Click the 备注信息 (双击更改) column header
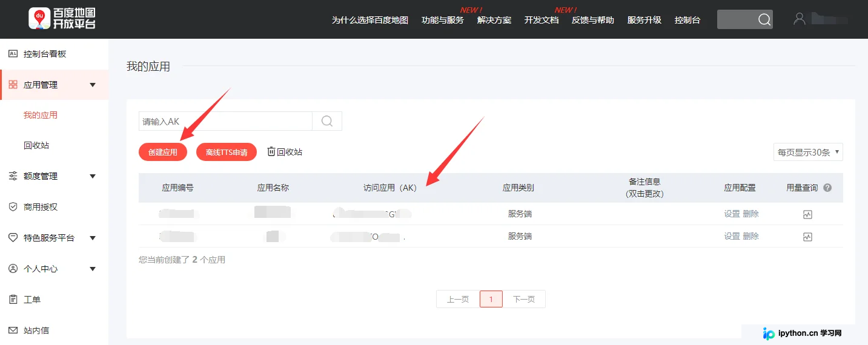Viewport: 868px width, 345px height. (x=644, y=188)
